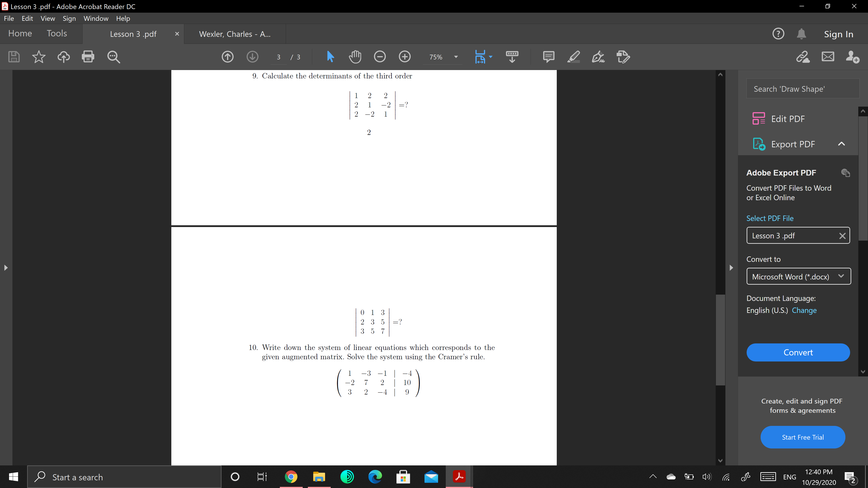
Task: Go to next page with down arrow
Action: [252, 56]
